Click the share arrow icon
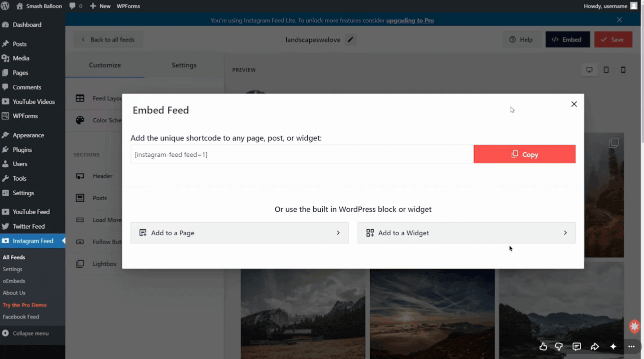This screenshot has width=644, height=359. tap(595, 347)
